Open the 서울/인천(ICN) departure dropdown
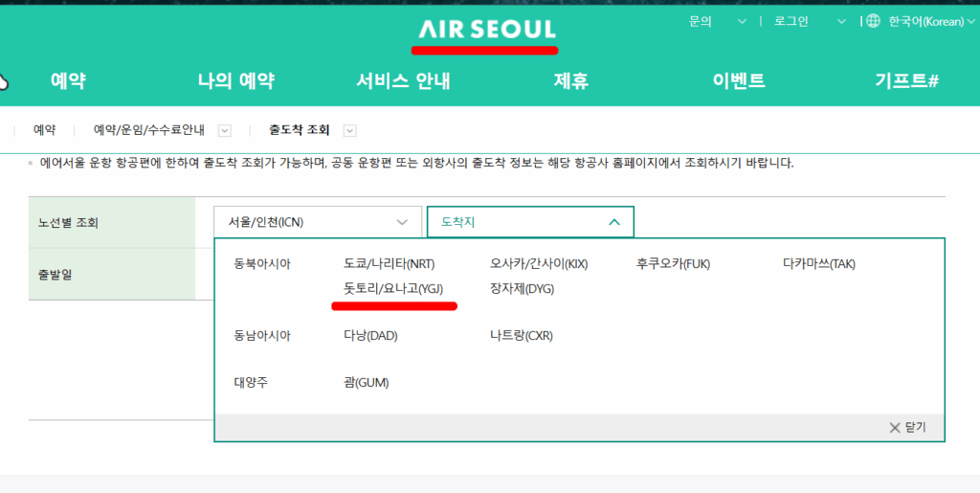The height and width of the screenshot is (493, 980). click(x=318, y=222)
